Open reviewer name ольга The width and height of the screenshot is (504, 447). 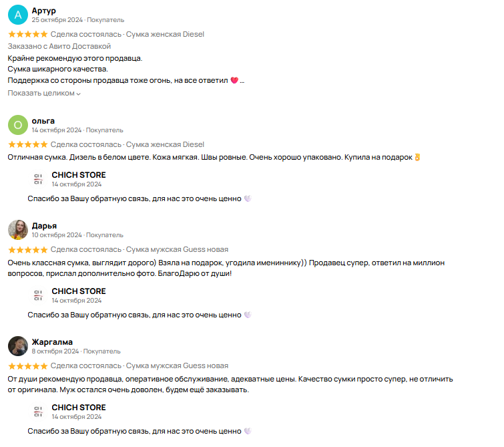pyautogui.click(x=43, y=120)
